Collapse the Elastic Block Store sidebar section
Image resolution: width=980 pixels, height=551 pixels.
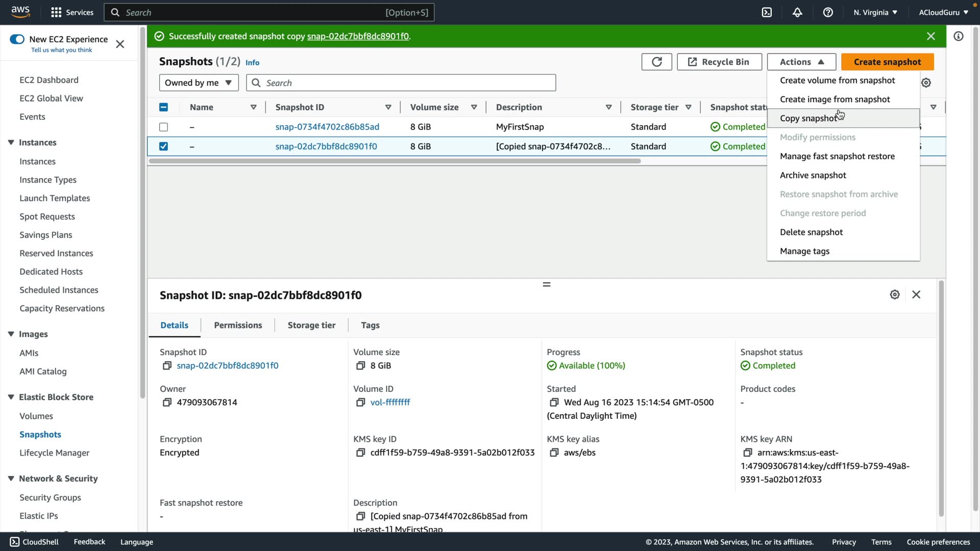(11, 397)
